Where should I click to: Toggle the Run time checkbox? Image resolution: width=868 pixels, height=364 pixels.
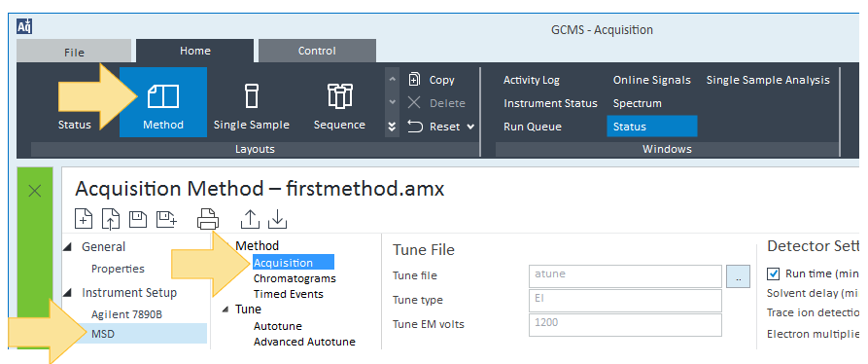[774, 273]
